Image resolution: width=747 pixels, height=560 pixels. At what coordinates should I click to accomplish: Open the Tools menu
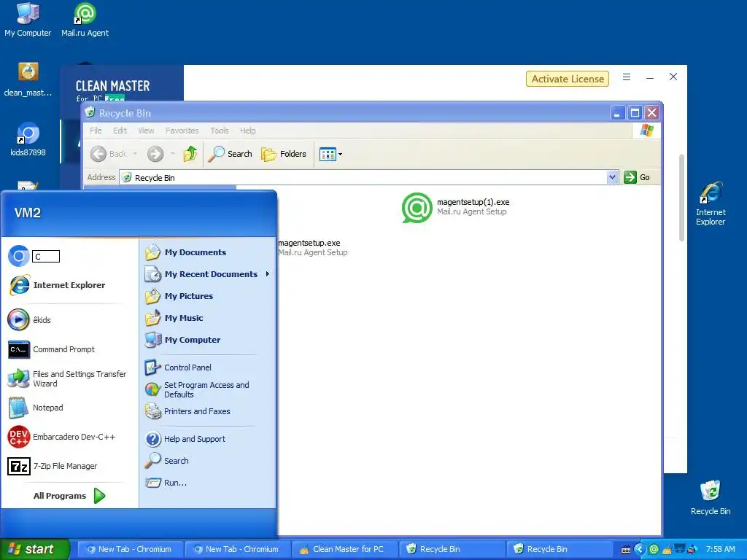pyautogui.click(x=220, y=131)
